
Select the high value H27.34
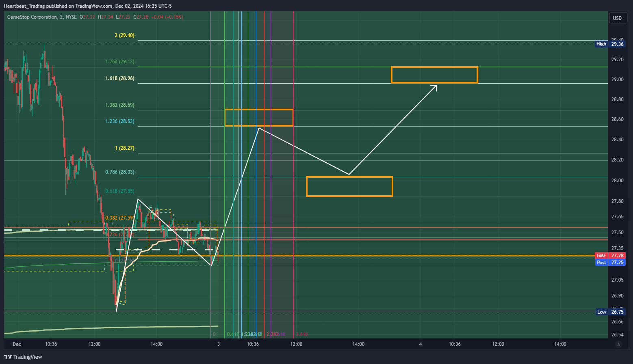[106, 17]
